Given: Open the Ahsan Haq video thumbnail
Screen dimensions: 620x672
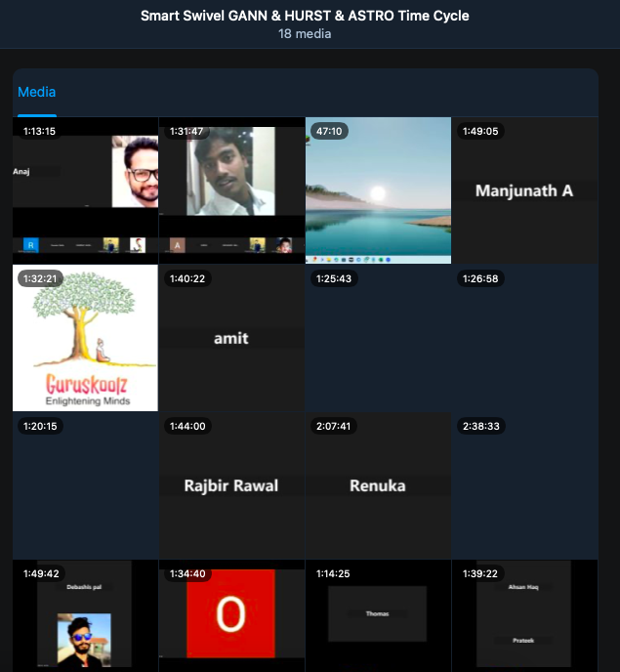Looking at the screenshot, I should (524, 617).
